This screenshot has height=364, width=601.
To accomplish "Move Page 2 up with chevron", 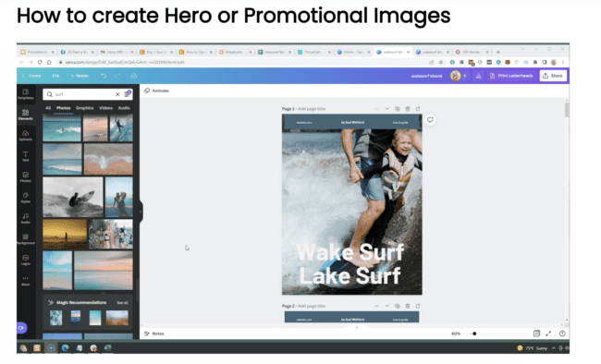I will [376, 306].
